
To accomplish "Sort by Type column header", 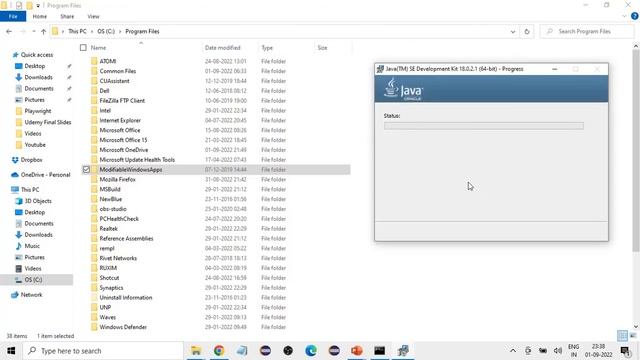I will coord(267,48).
